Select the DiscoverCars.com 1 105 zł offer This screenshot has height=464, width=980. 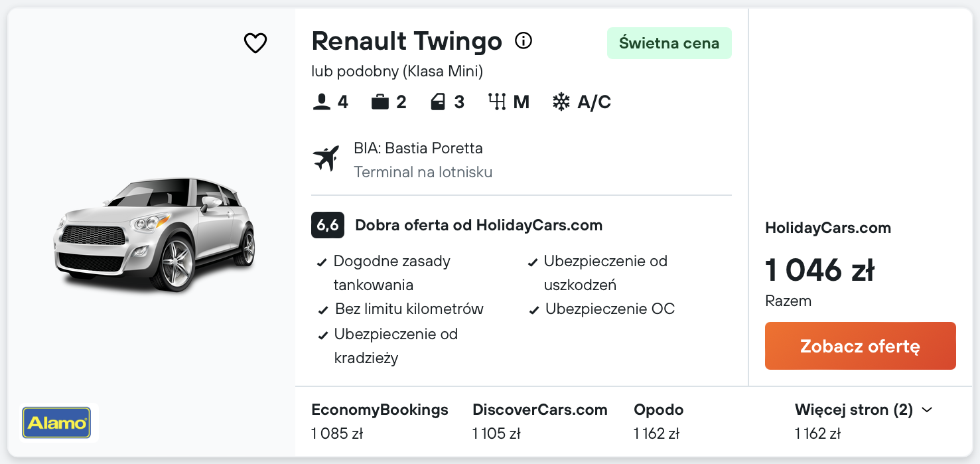[x=539, y=421]
